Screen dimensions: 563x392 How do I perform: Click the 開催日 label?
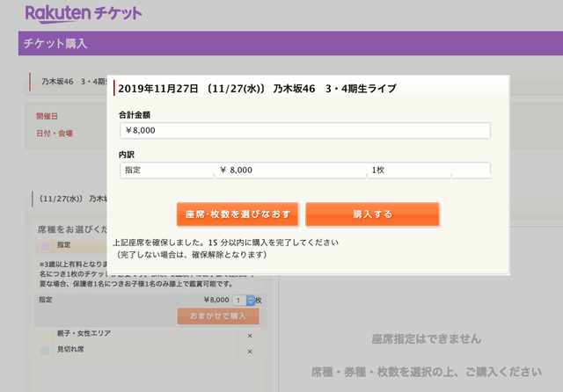coord(47,116)
